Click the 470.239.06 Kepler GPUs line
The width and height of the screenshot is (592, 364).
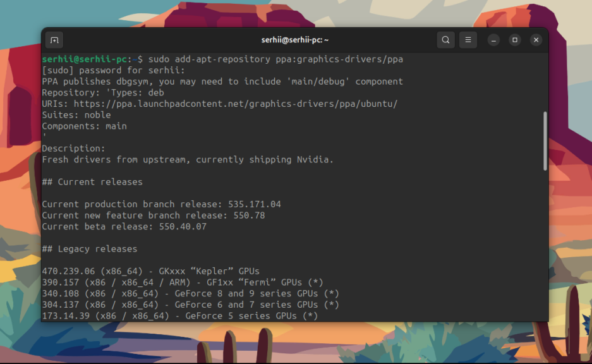pyautogui.click(x=150, y=271)
